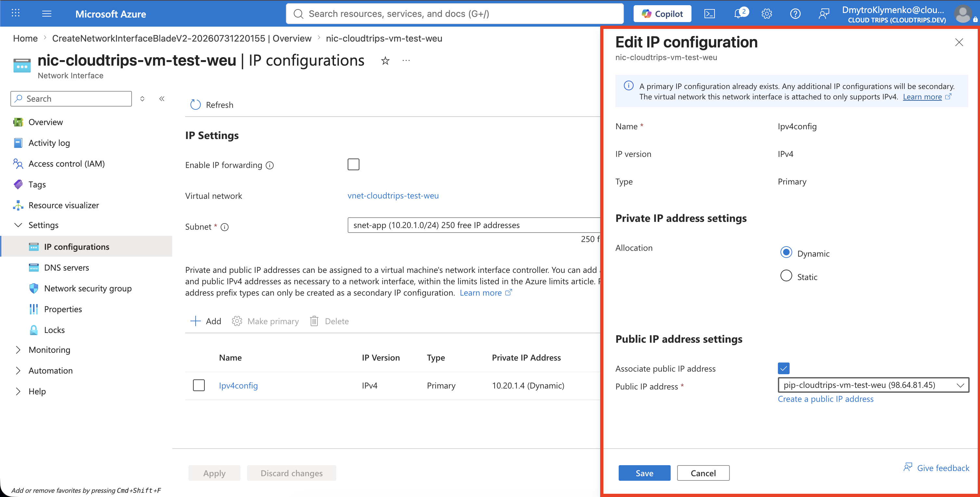This screenshot has width=980, height=497.
Task: Expand the Automation section
Action: click(x=18, y=370)
